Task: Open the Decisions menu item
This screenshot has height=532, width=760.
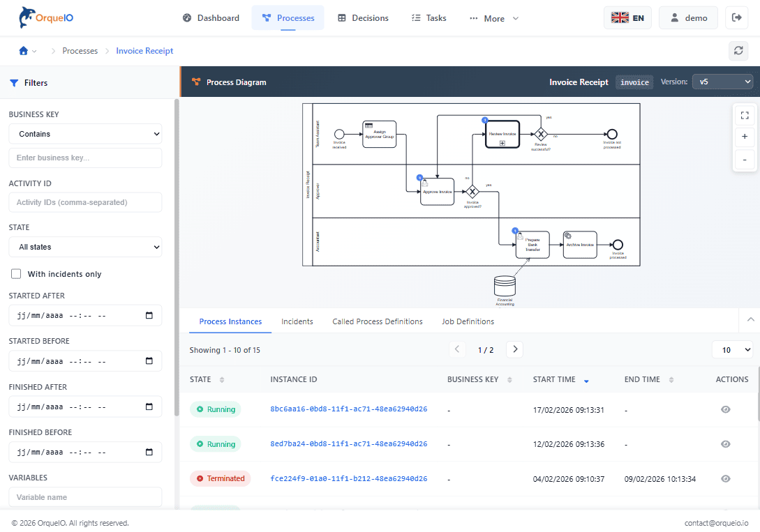Action: pyautogui.click(x=363, y=18)
